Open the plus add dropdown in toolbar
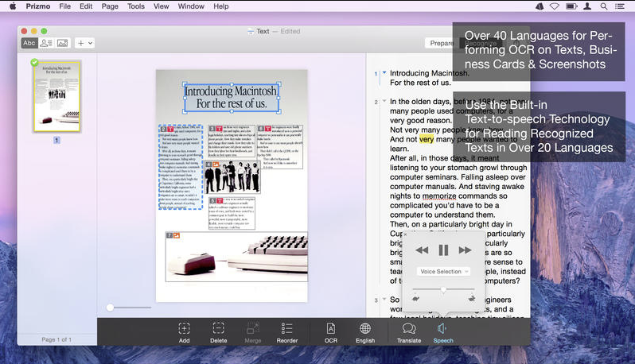The width and height of the screenshot is (635, 364). point(84,43)
